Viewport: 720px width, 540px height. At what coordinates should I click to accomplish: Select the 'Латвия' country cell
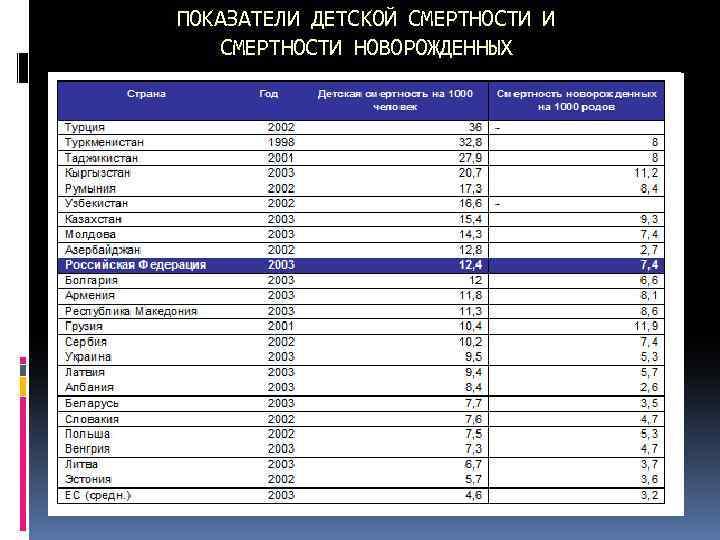84,372
